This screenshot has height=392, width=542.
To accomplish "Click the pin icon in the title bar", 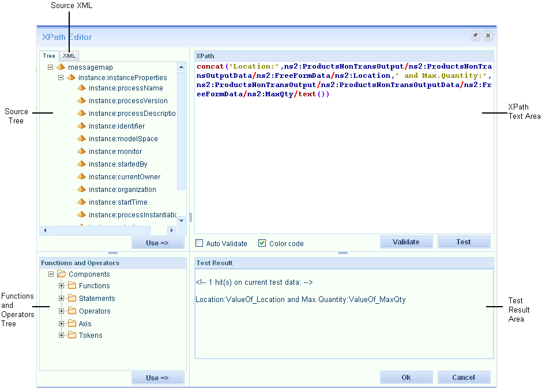I will (475, 36).
